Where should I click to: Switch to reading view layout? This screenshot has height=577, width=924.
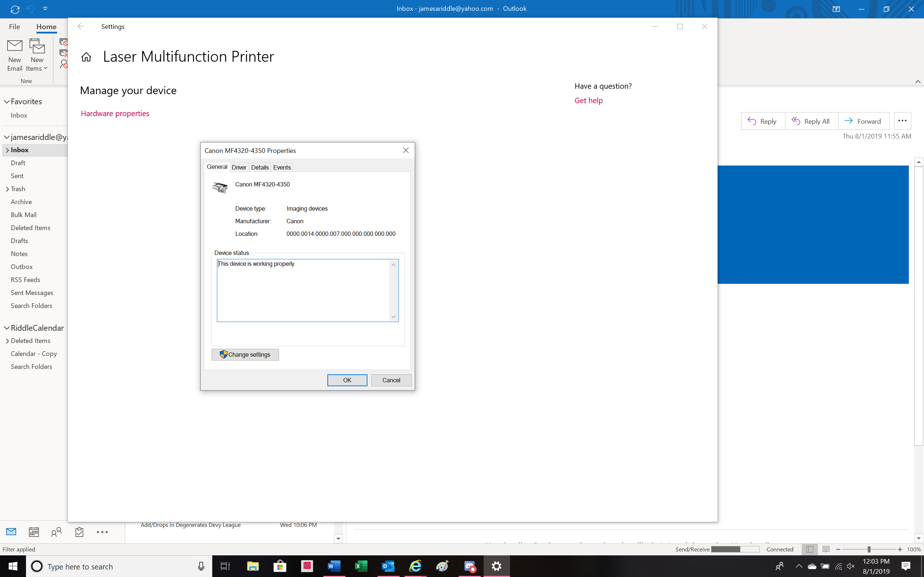tap(826, 549)
